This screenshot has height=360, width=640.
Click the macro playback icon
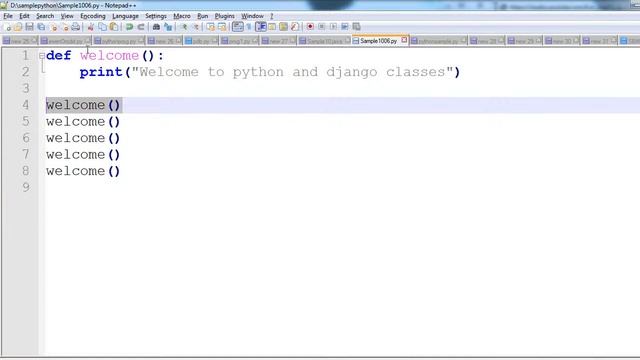(x=333, y=27)
